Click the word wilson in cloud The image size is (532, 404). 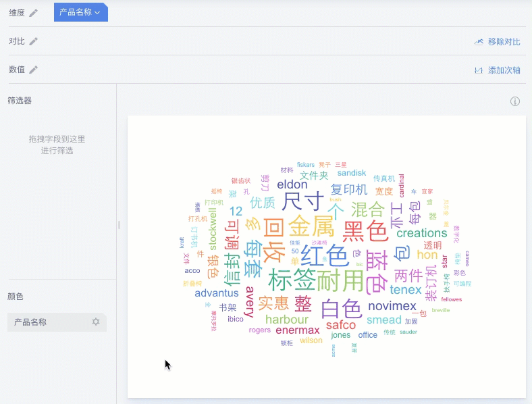[311, 340]
